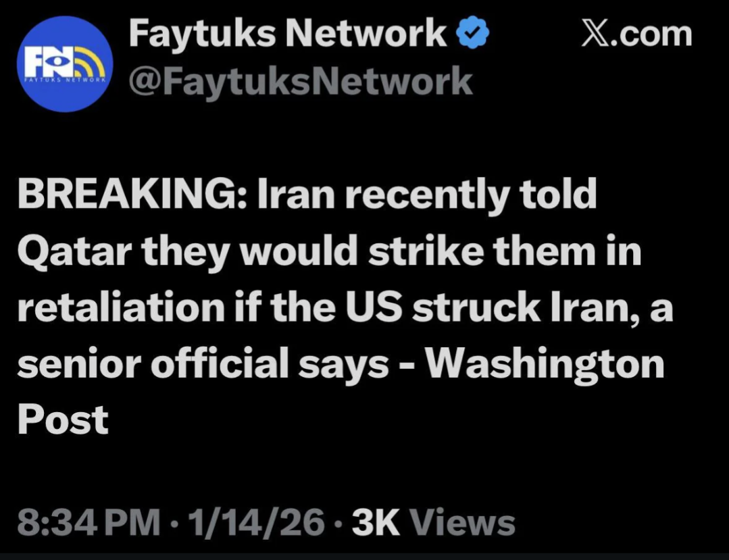Click the word "Post" on the last line
The width and height of the screenshot is (729, 560).
point(62,419)
